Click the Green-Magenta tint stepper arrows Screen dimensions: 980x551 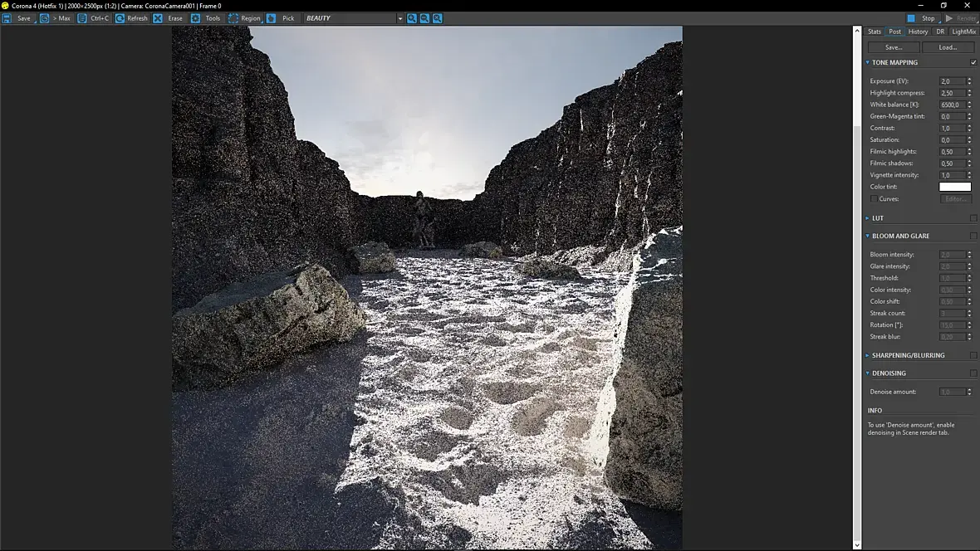(969, 117)
